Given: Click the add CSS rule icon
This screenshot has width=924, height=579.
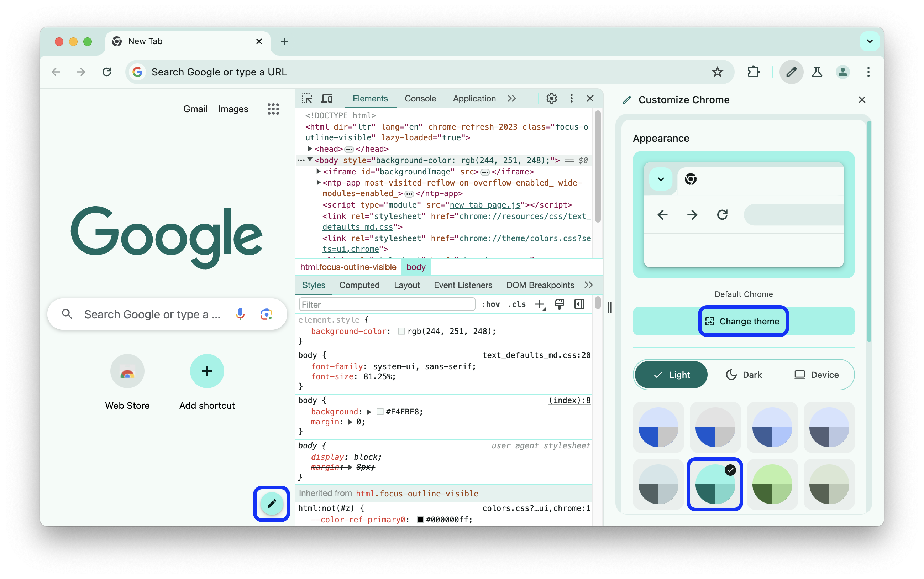Looking at the screenshot, I should [x=541, y=304].
